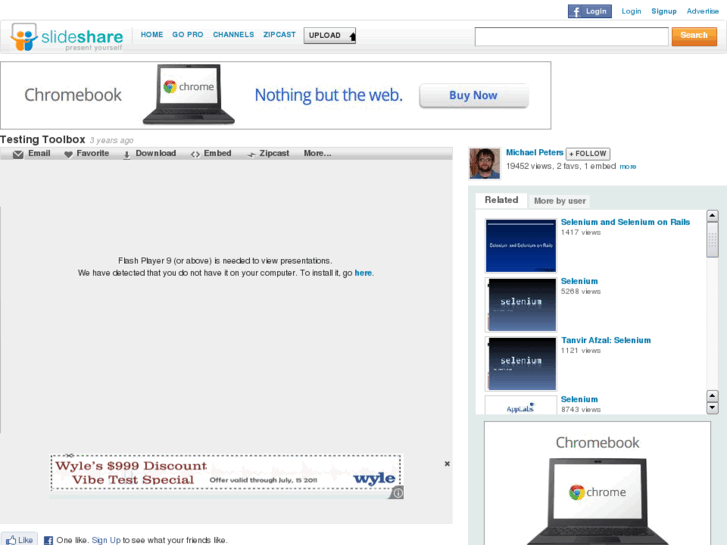Click the Selenium title with 8743 views
The image size is (727, 545).
[579, 399]
